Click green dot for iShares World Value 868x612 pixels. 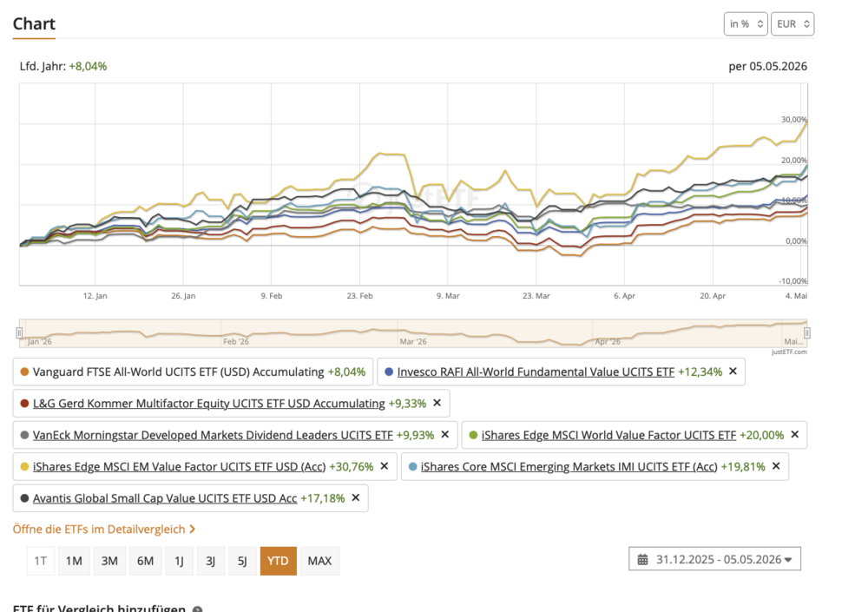click(473, 435)
